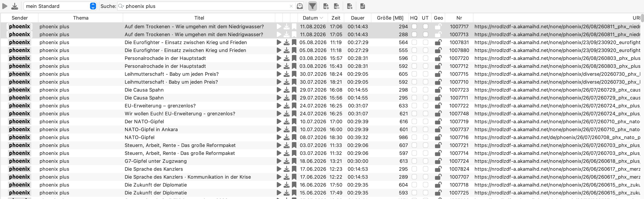
Task: Bookmark the Causa Spahn film Nr 1007723
Action: tap(294, 90)
